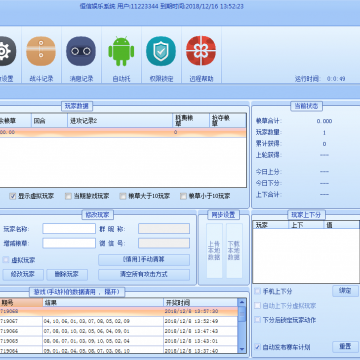Click 玩家数量 value 1
Viewport: 360px width, 360px height.
click(324, 133)
